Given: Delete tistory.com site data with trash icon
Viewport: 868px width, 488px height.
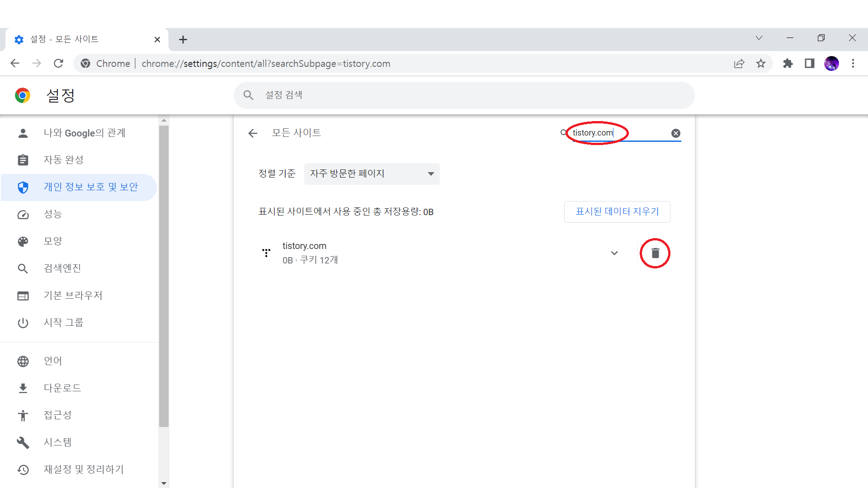Looking at the screenshot, I should coord(655,253).
